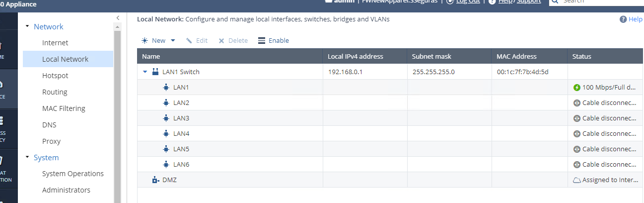Open the Hotspot settings page
Viewport: 644px width, 203px height.
click(55, 76)
